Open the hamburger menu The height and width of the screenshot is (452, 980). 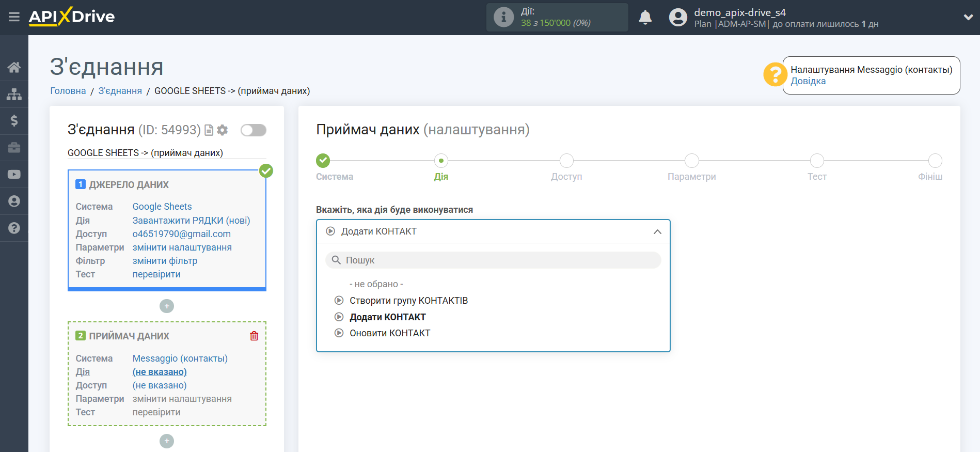click(14, 17)
